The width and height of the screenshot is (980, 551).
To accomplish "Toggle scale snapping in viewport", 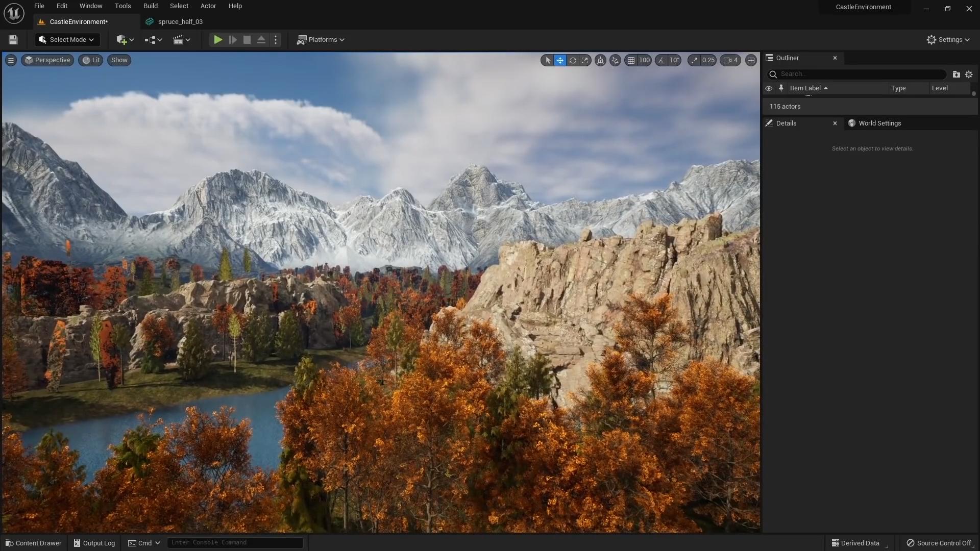I will [x=694, y=60].
